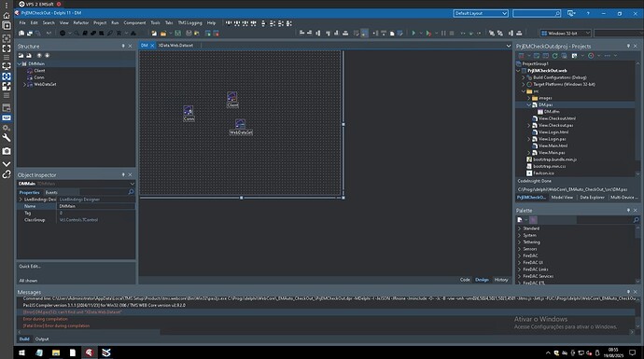This screenshot has height=359, width=644.
Task: Expand the FireDAC palette category
Action: [520, 255]
